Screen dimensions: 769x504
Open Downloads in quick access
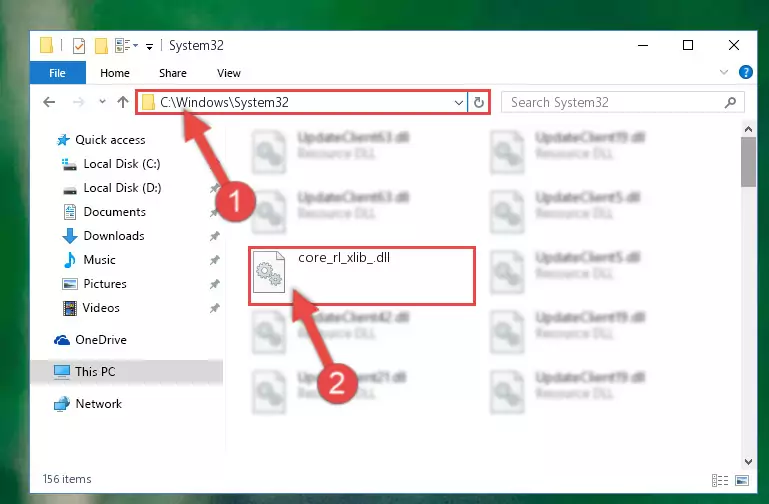[x=114, y=236]
